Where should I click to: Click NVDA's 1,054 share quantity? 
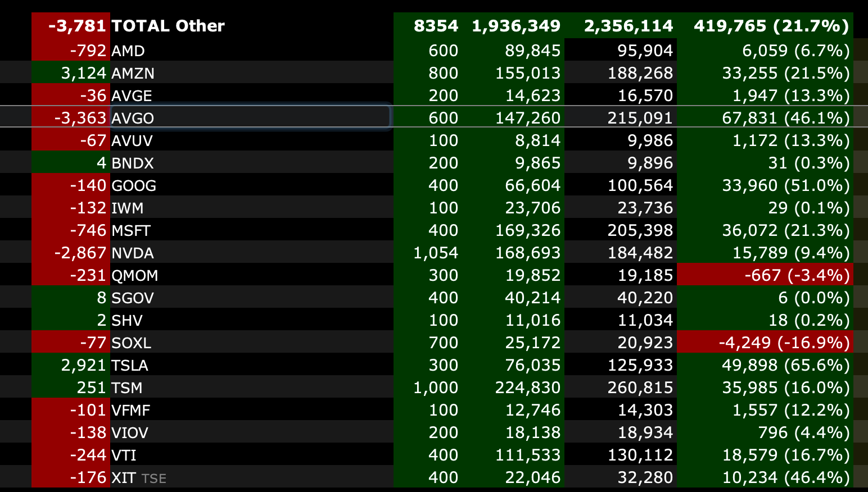[436, 253]
